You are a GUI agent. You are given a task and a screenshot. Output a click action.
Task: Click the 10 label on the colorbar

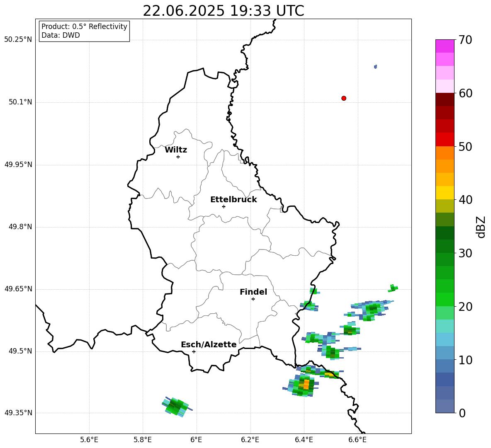pyautogui.click(x=465, y=360)
